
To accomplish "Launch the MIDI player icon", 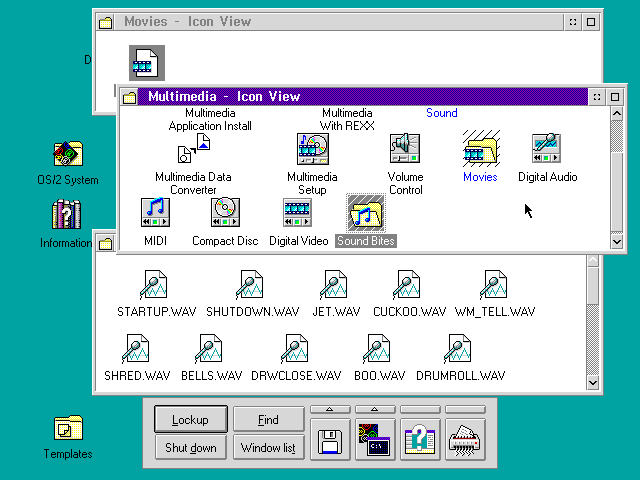I will coord(155,212).
